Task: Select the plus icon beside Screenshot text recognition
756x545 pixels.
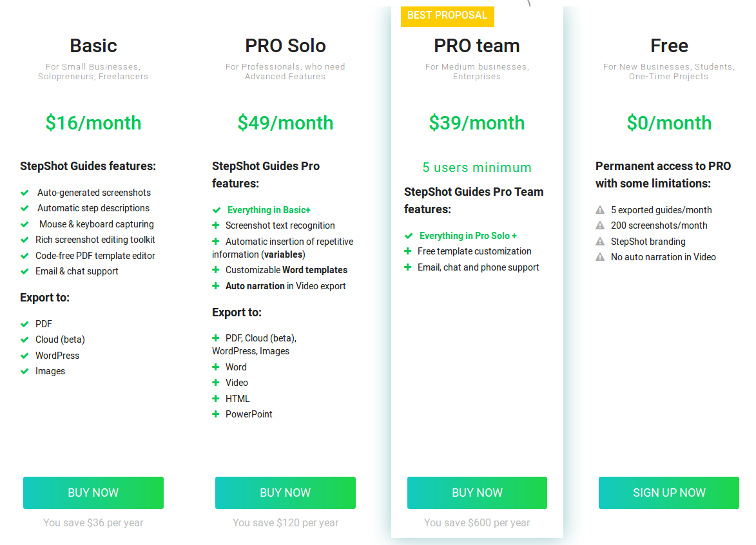Action: 216,225
